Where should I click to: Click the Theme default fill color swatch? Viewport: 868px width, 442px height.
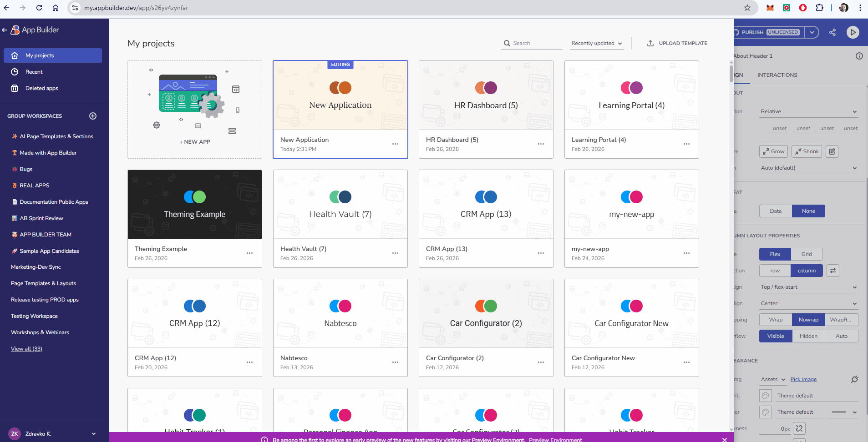point(766,395)
